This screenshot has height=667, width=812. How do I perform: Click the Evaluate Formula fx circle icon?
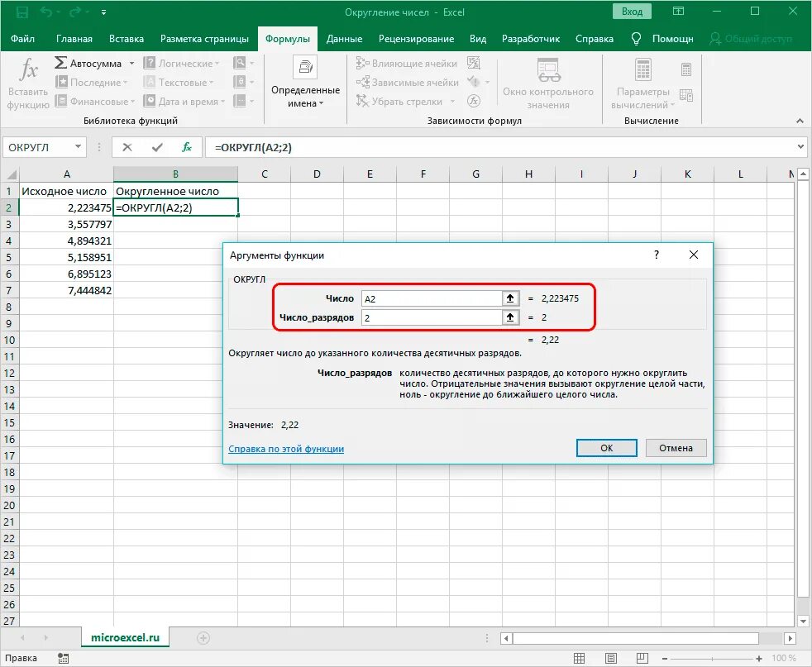pos(474,101)
